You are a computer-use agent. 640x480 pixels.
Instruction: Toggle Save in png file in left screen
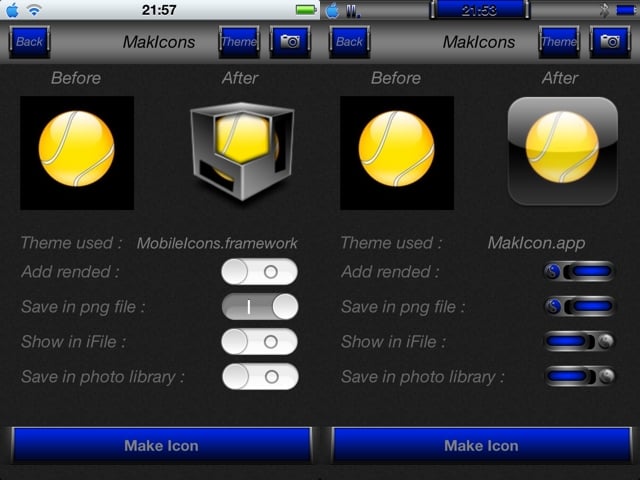[x=260, y=307]
